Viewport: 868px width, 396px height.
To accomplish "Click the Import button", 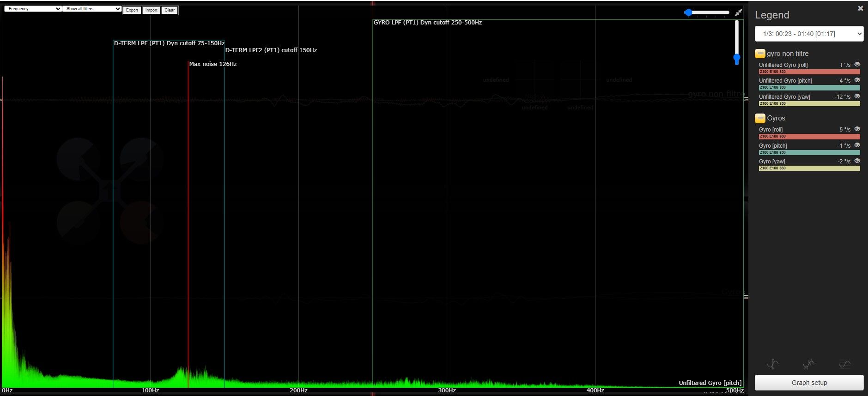I will coord(151,10).
